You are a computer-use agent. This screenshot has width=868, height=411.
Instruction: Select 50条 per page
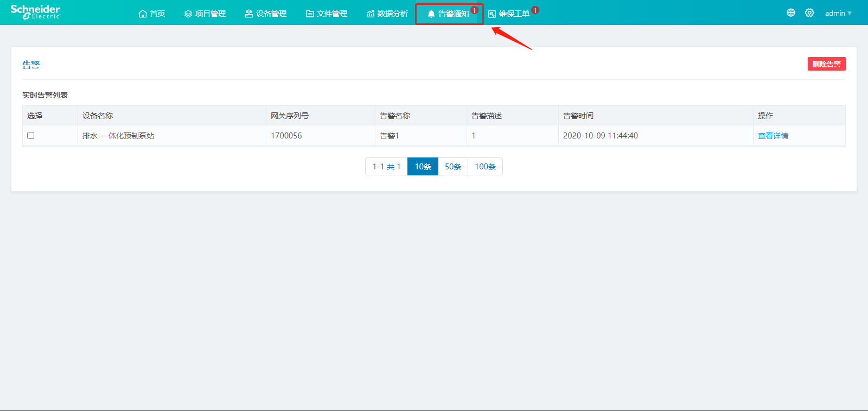[x=453, y=167]
